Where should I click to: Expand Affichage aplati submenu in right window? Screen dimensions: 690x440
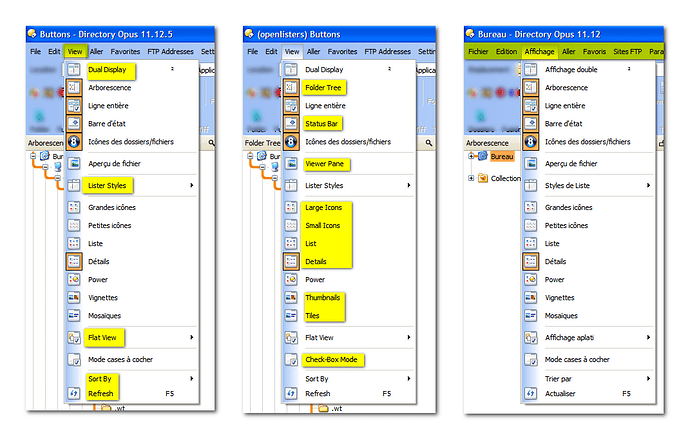(x=648, y=337)
